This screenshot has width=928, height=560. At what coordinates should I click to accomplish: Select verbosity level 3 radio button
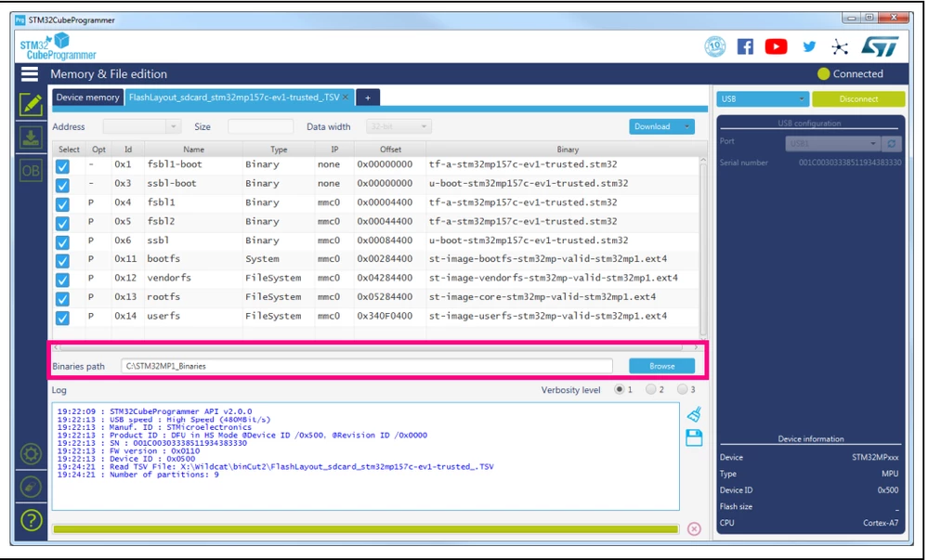[683, 389]
